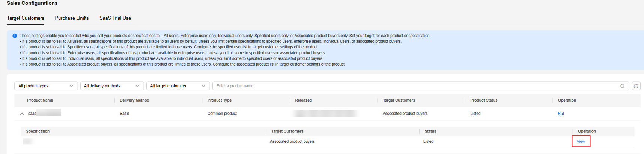The image size is (644, 154).
Task: Click the refresh icon button
Action: tap(636, 86)
